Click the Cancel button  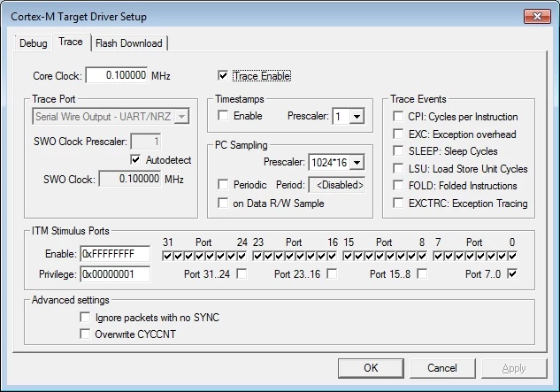(442, 368)
